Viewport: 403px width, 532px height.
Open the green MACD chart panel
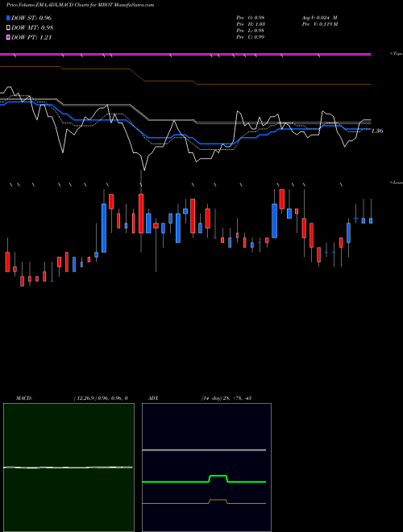point(69,468)
